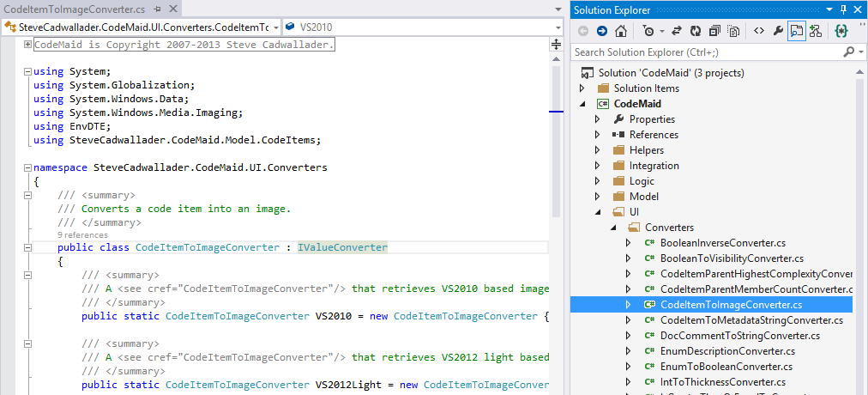This screenshot has height=395, width=868.
Task: Collapse the Converters folder node
Action: 612,228
